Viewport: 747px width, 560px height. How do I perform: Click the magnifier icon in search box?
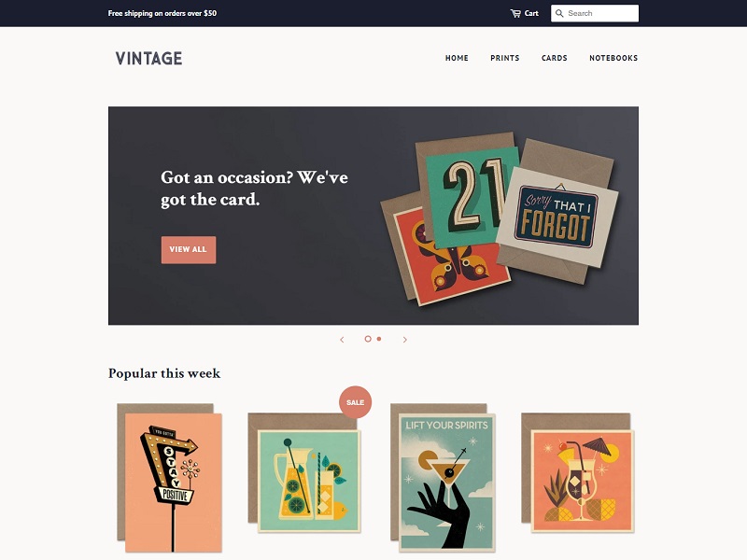tap(559, 13)
